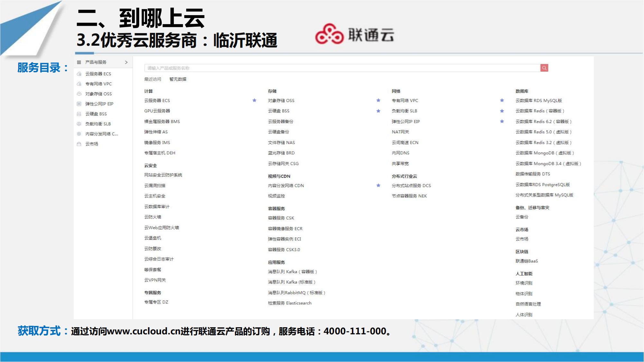Open 弹性公网IP EIP in sidebar menu
Viewport: 644px width, 362px height.
pyautogui.click(x=99, y=104)
